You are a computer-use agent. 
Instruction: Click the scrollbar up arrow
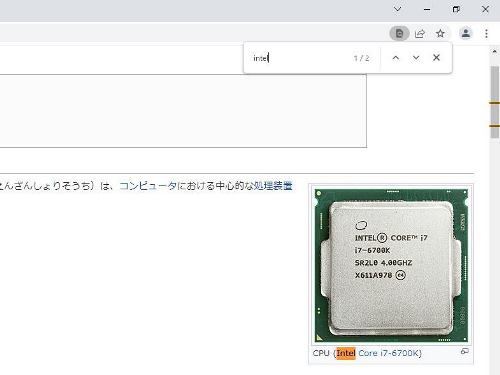(x=495, y=51)
